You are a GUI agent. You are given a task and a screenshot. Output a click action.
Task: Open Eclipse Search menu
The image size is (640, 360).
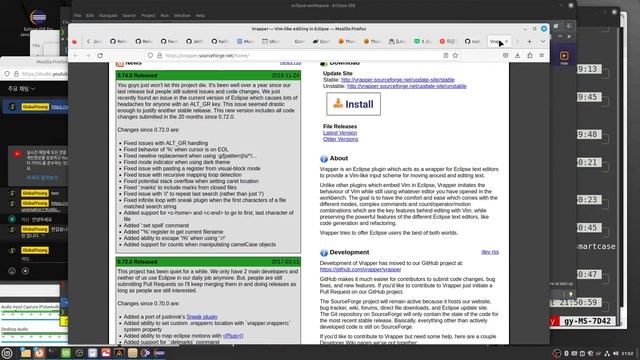[129, 16]
